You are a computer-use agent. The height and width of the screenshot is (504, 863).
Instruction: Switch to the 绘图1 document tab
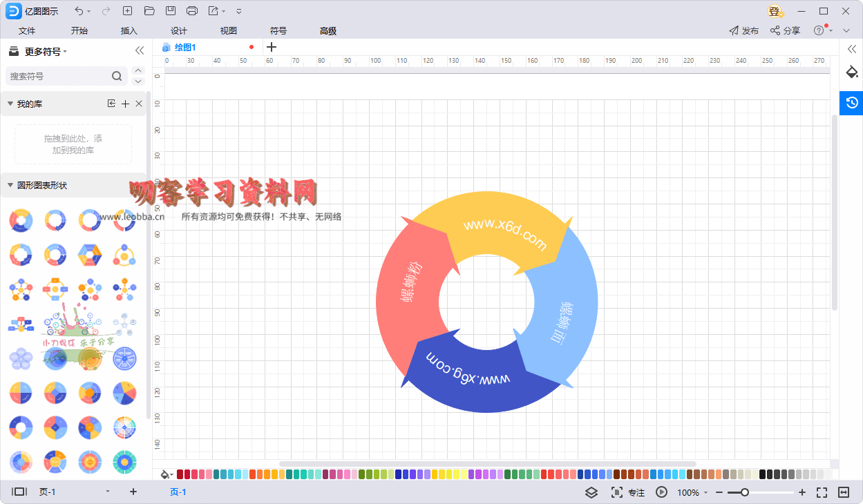tap(185, 47)
